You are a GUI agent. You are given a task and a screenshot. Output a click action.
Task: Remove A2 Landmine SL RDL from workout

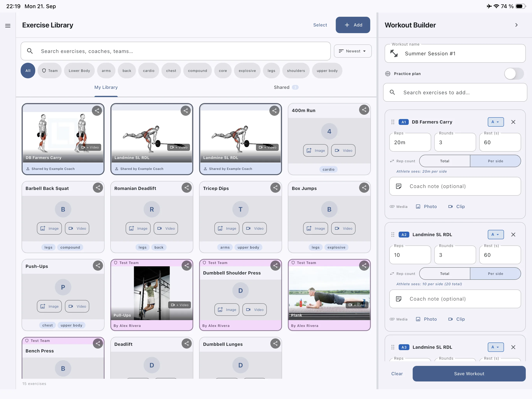point(513,235)
